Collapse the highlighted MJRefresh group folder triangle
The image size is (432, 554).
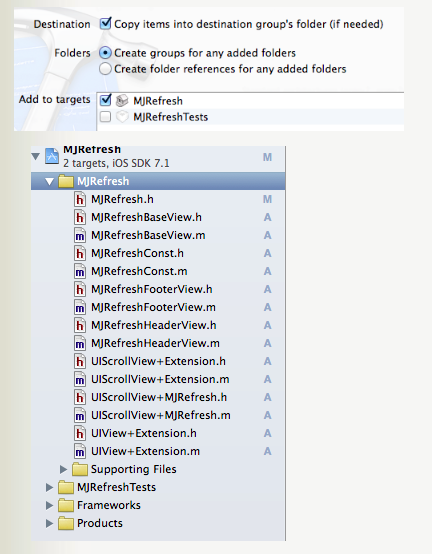pyautogui.click(x=49, y=182)
